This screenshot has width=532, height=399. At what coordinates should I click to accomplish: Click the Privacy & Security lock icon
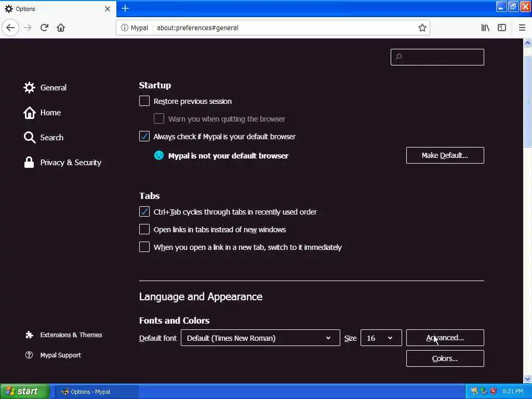pyautogui.click(x=29, y=163)
